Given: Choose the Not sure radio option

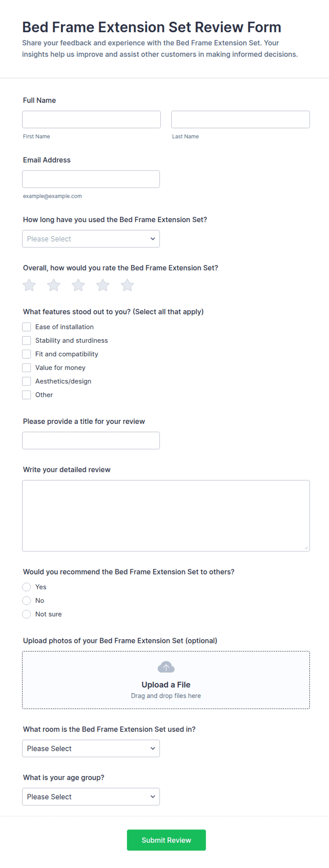Looking at the screenshot, I should coord(27,614).
